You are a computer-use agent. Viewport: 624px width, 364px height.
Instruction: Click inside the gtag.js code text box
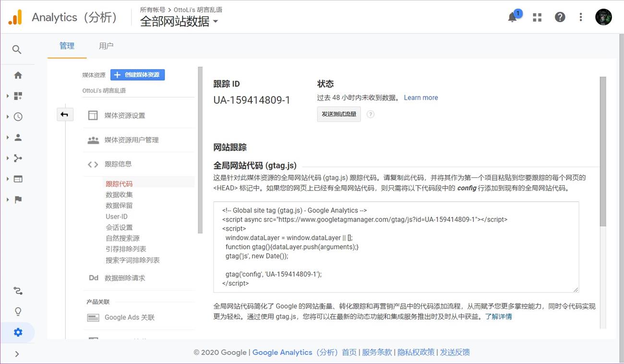pyautogui.click(x=396, y=247)
